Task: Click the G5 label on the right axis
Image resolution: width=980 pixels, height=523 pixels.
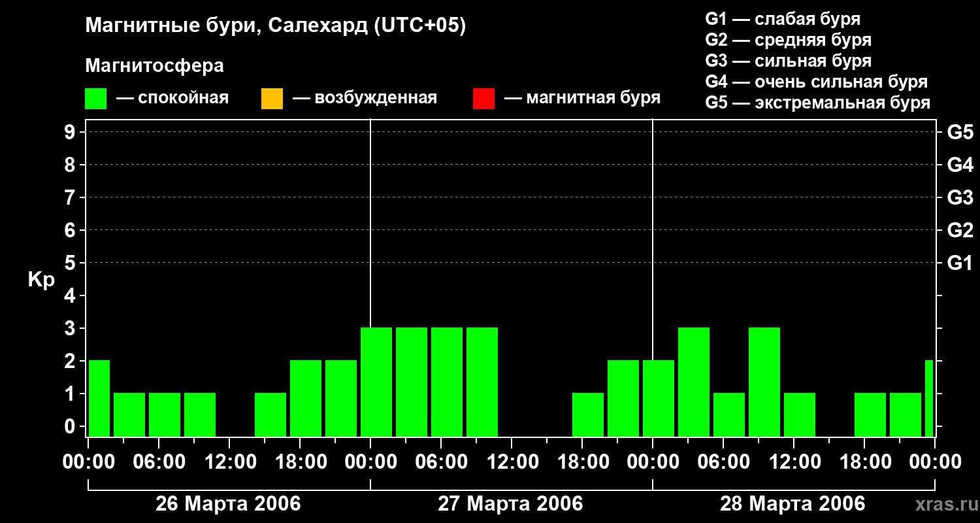Action: [960, 132]
